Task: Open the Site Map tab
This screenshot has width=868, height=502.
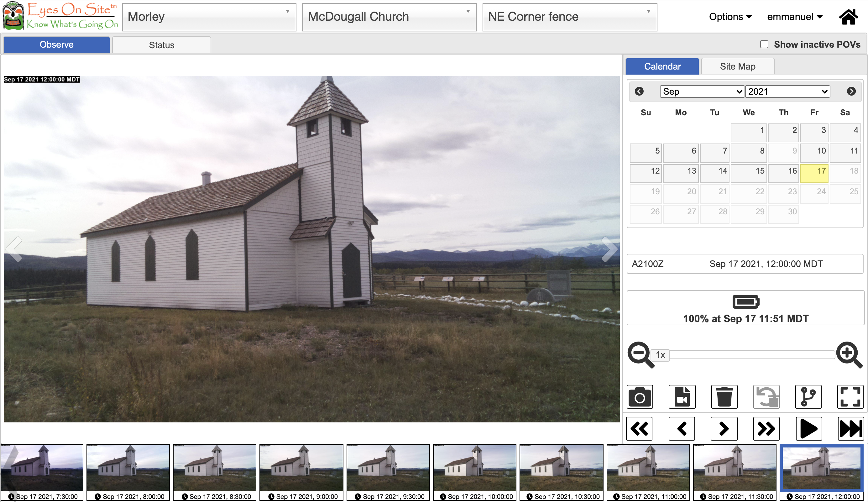Action: [x=737, y=66]
